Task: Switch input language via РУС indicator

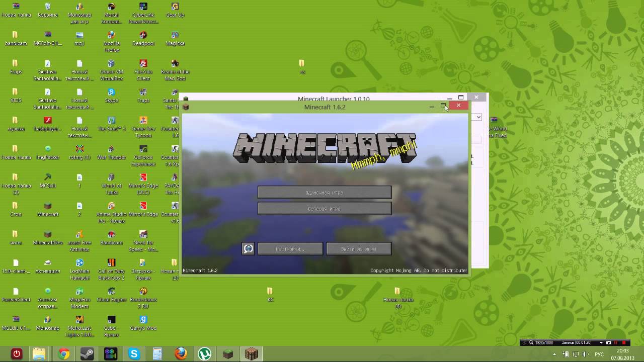Action: tap(599, 354)
